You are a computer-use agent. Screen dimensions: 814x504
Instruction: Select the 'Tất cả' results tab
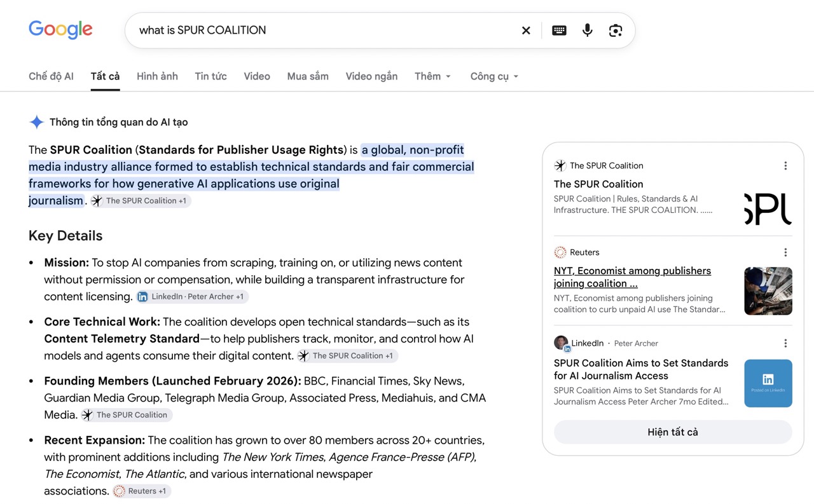pyautogui.click(x=105, y=76)
